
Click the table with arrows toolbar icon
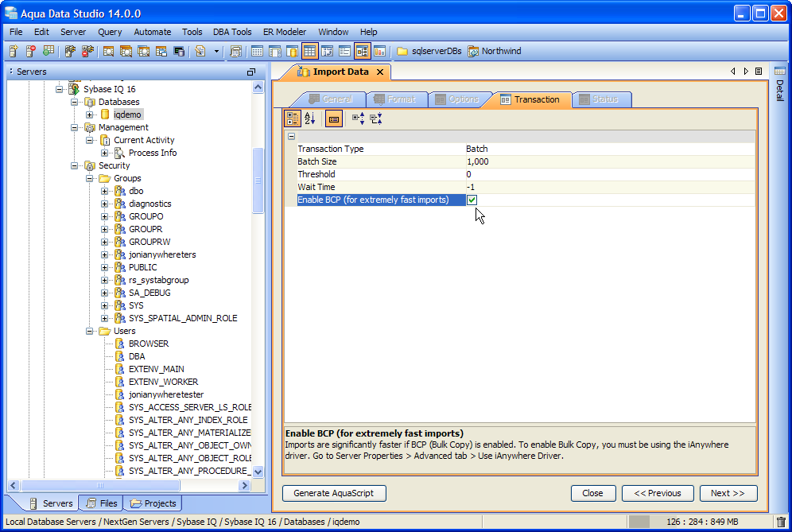[x=328, y=51]
